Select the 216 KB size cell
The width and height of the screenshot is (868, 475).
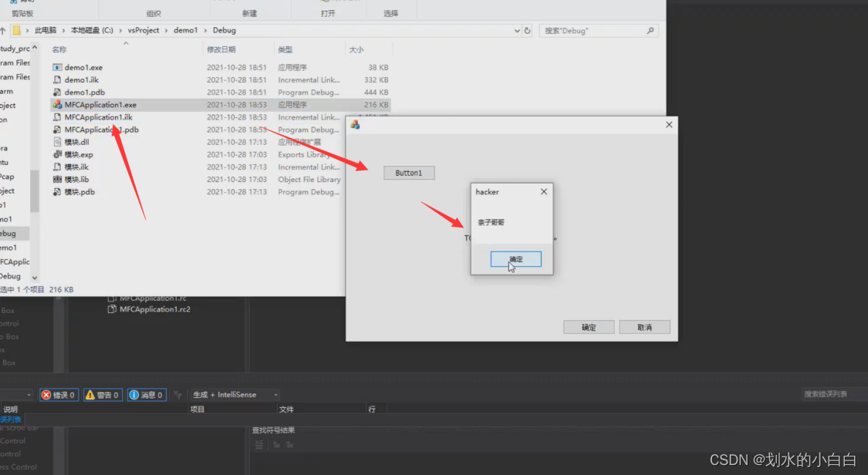click(x=377, y=105)
